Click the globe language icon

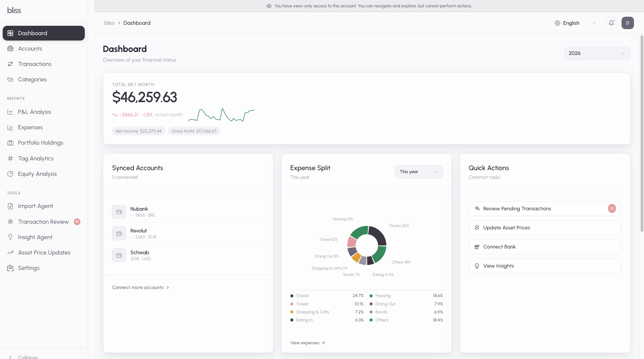pyautogui.click(x=557, y=23)
